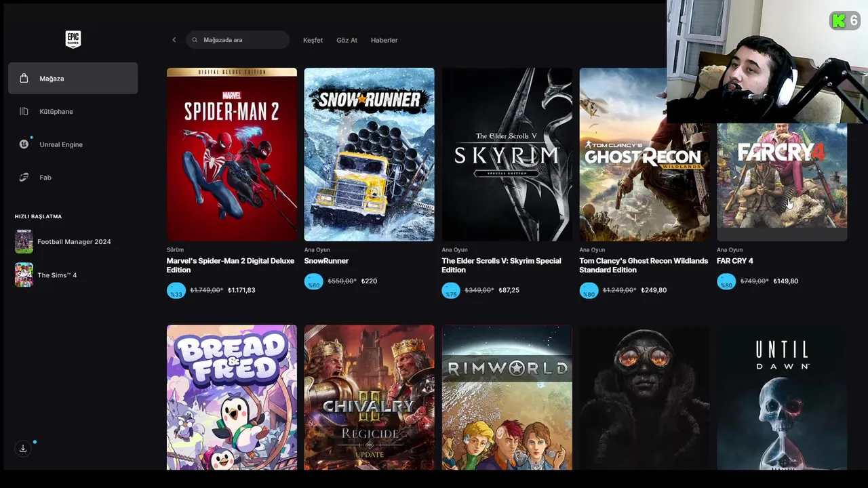
Task: Open SnowRunner cover art
Action: 370,155
